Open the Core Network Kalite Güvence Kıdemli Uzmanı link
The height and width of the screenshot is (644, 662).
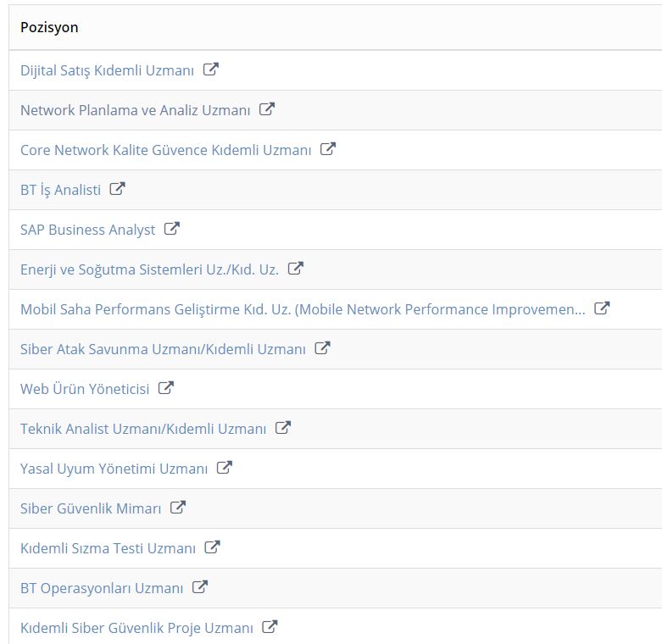tap(165, 150)
